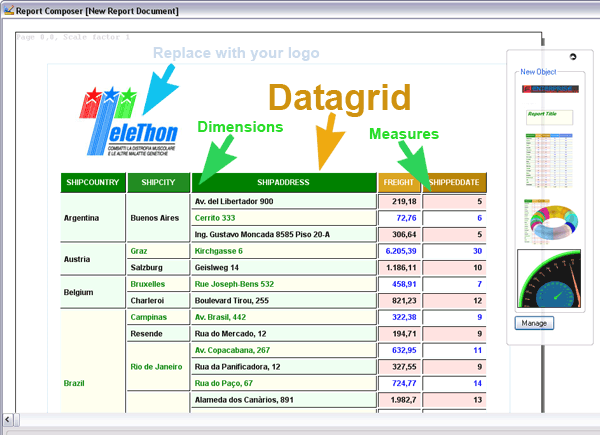Select the Brazil country cell
Viewport: 600px width, 435px height.
point(93,361)
